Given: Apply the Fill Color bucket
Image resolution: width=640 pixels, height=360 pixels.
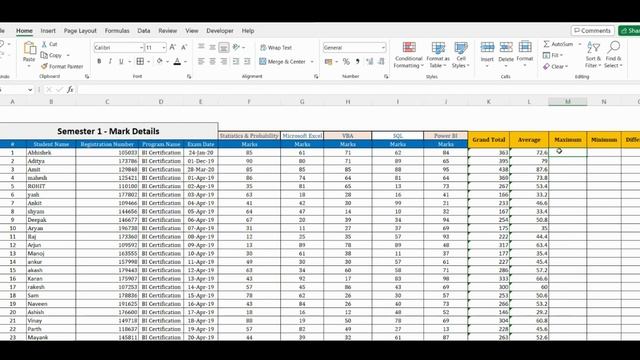Looking at the screenshot, I should [160, 62].
